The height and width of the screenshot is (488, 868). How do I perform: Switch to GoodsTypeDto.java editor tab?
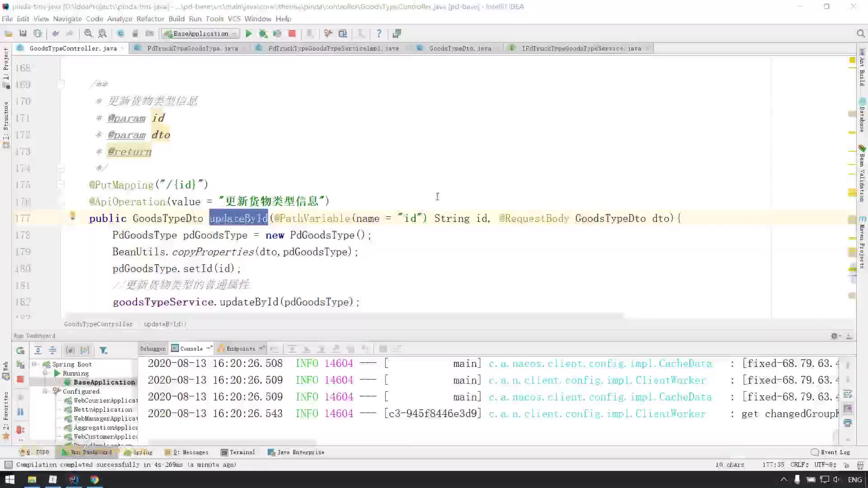point(460,48)
